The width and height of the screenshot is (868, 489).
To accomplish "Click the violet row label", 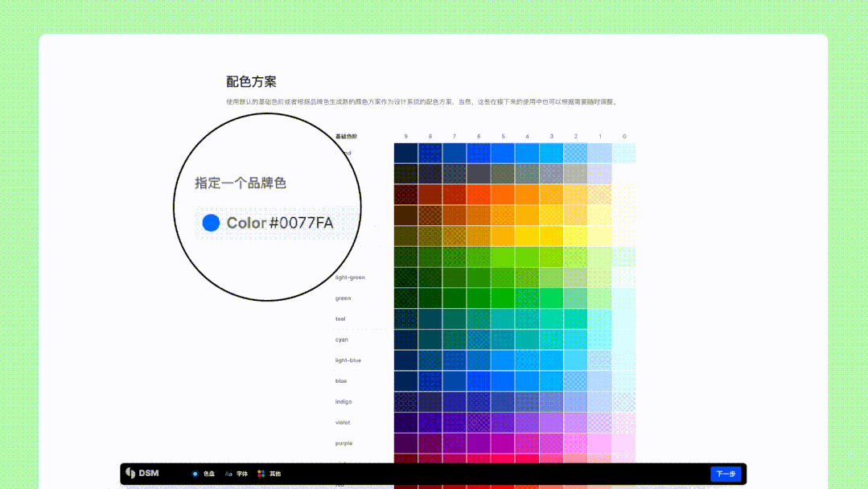I will pos(343,421).
